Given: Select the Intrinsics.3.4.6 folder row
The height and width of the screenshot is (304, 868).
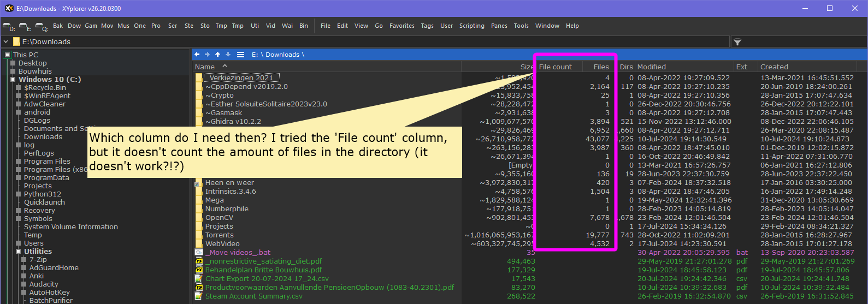Looking at the screenshot, I should [231, 192].
